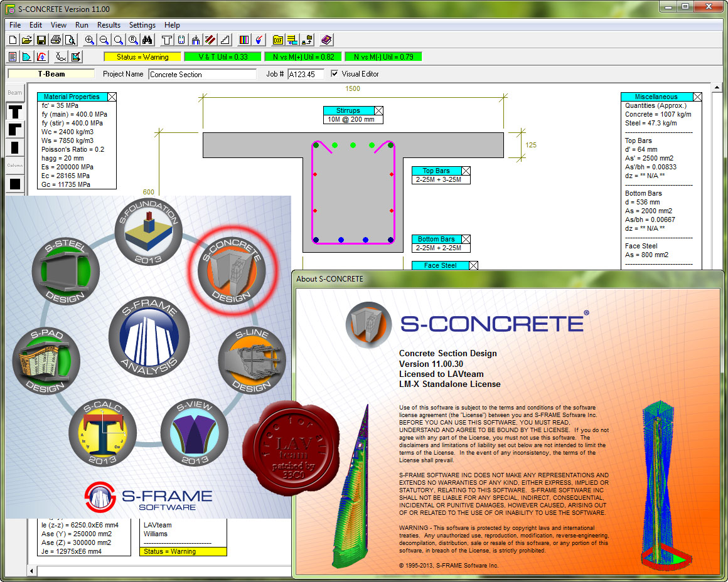Click the edit drawing pencil icon
The width and height of the screenshot is (728, 582).
(76, 56)
